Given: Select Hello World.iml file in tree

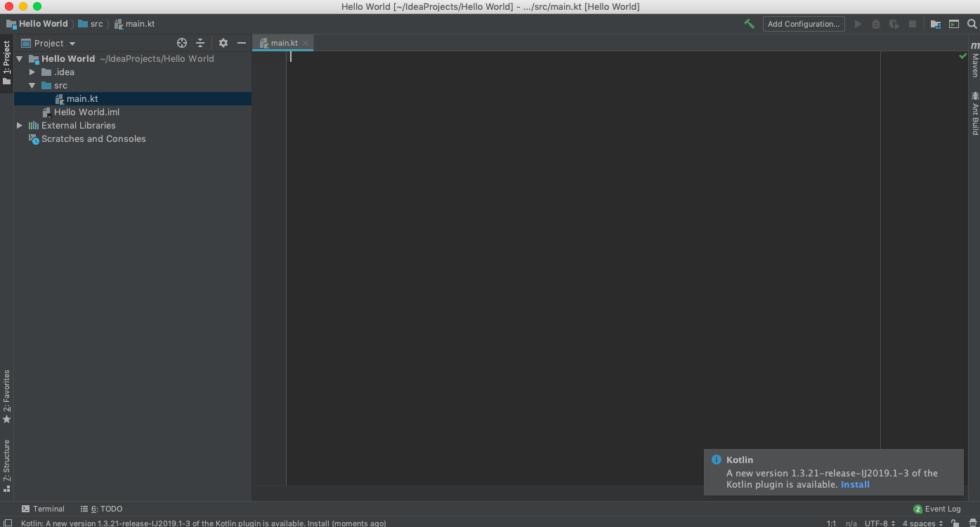Looking at the screenshot, I should pyautogui.click(x=133, y=112).
